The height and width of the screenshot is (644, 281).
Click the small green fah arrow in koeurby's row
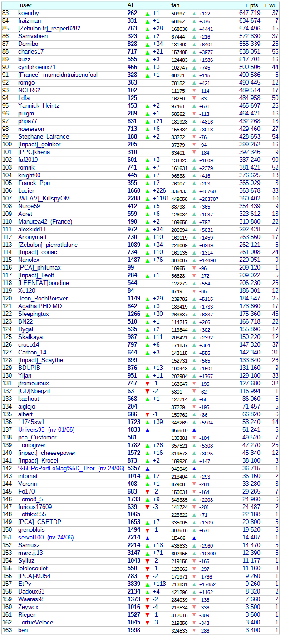point(194,14)
